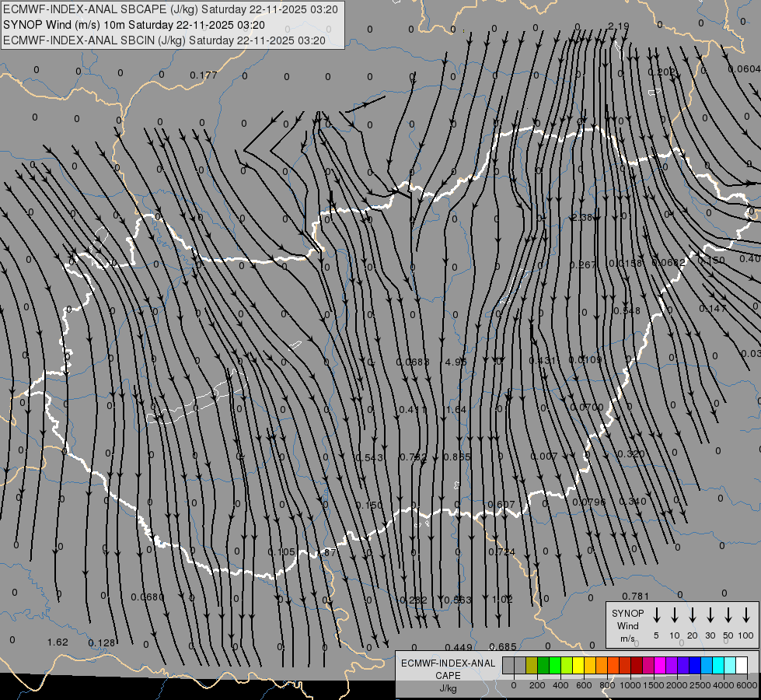Click the 0.0604 value on the map
The image size is (761, 700).
pyautogui.click(x=745, y=69)
